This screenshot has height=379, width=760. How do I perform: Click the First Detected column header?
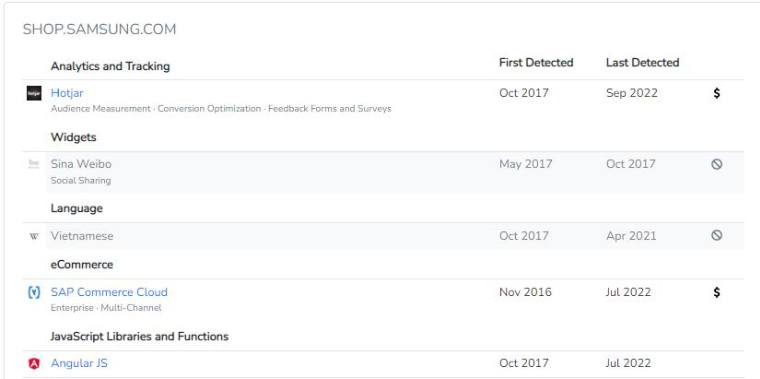[x=536, y=63]
